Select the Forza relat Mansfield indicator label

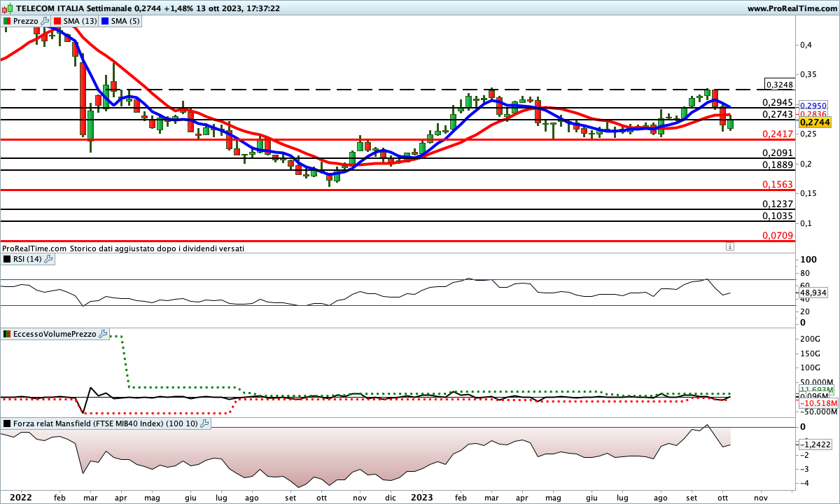106,423
